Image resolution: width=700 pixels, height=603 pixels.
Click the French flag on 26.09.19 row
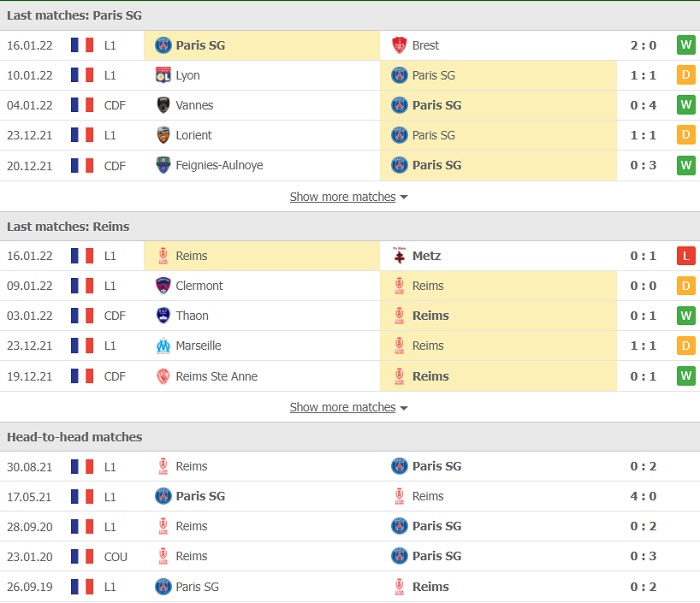pos(82,586)
